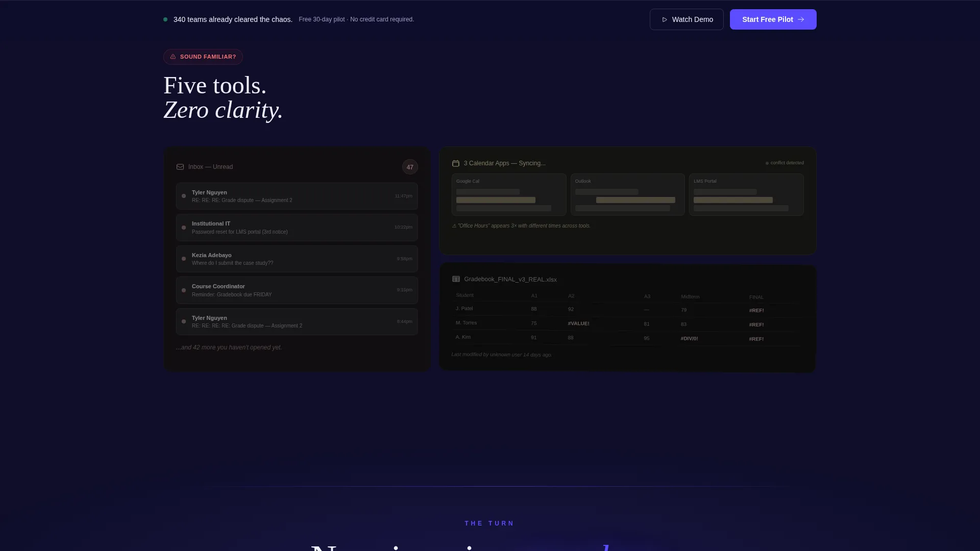Click the Midterm column header

(x=690, y=296)
